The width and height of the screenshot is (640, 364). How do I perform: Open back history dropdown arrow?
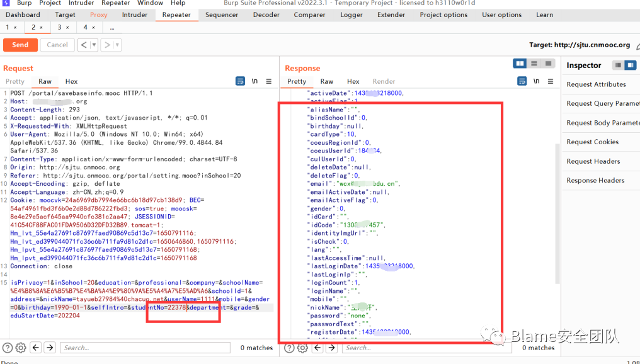(x=94, y=45)
